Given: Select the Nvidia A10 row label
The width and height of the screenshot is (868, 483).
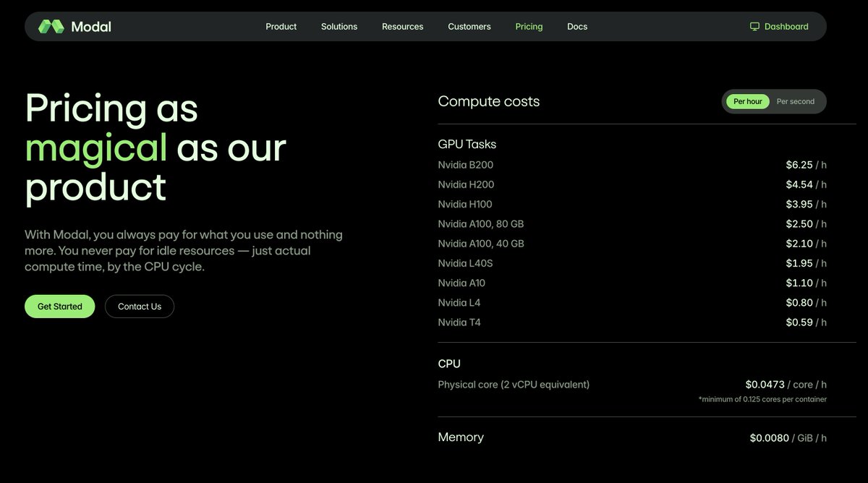Looking at the screenshot, I should 461,283.
